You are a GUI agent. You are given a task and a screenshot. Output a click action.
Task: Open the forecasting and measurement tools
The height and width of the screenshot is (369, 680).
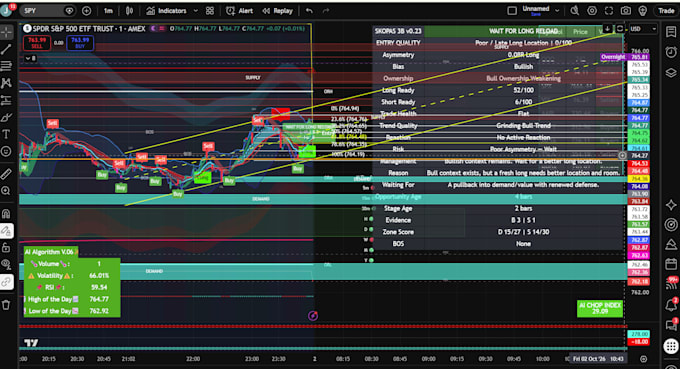(6, 100)
